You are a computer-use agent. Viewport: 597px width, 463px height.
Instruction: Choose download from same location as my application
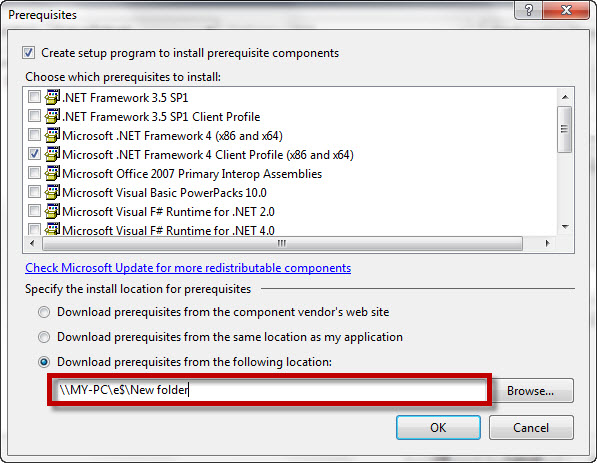44,337
